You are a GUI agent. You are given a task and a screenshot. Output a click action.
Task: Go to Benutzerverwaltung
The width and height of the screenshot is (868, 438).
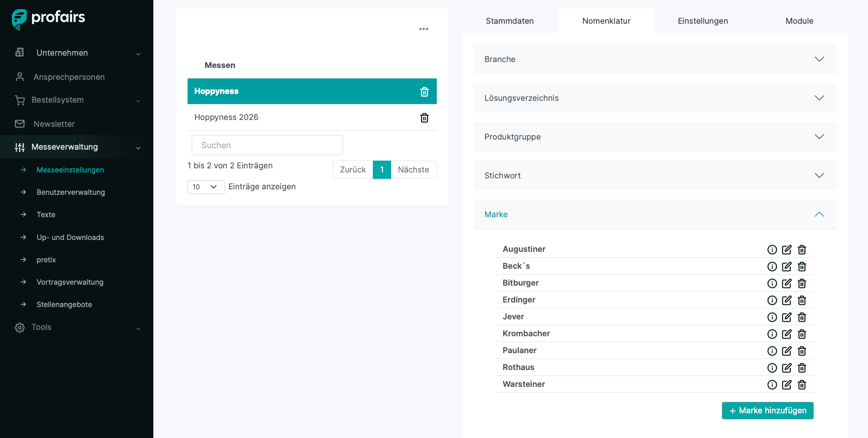coord(71,192)
